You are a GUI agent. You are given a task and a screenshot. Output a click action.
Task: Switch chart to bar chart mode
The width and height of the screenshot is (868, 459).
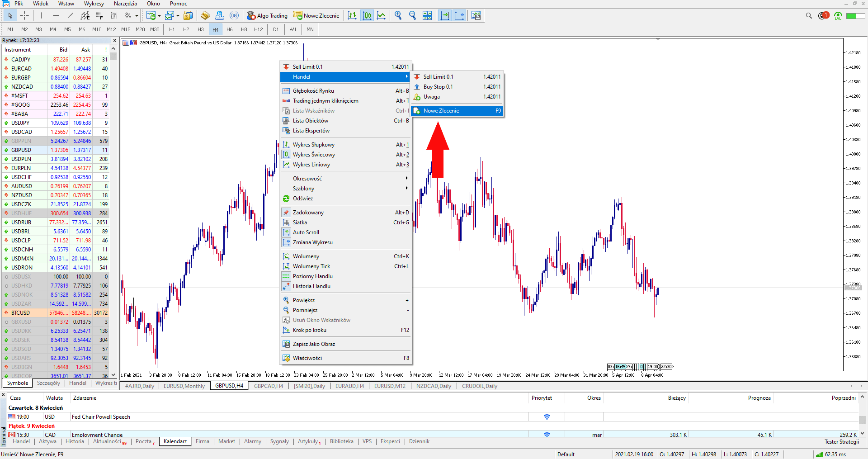352,15
